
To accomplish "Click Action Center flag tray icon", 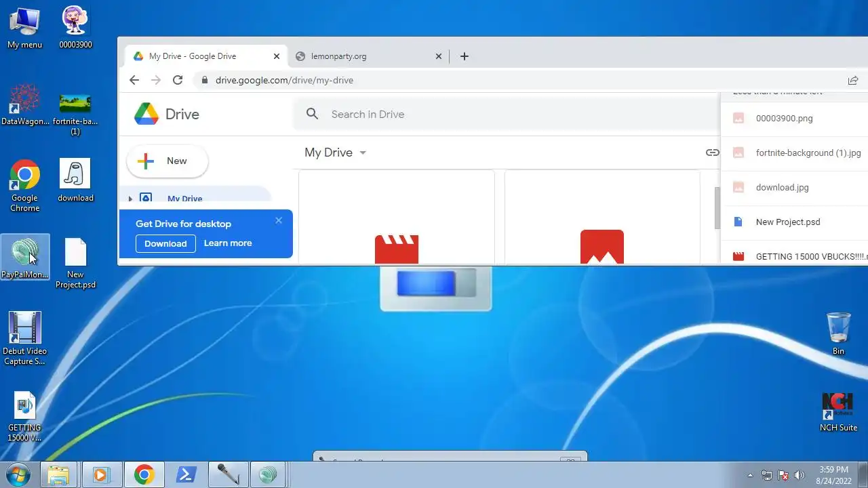I will point(783,475).
